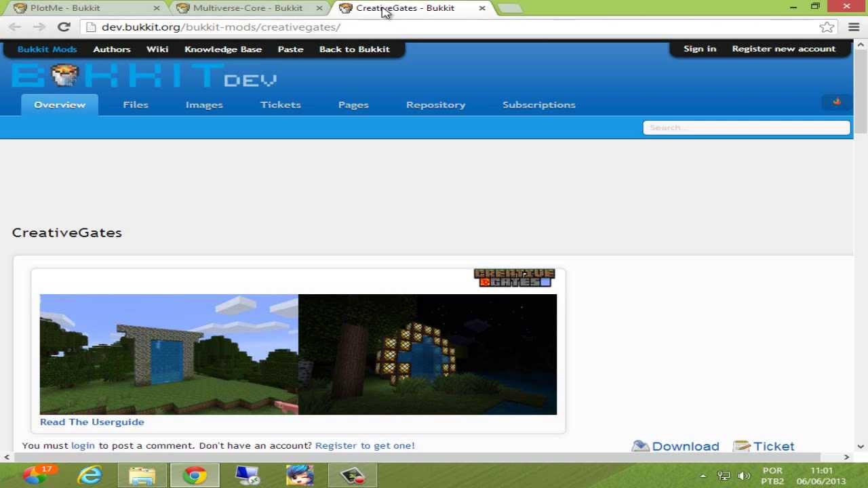868x488 pixels.
Task: Click the CreativeGates logo image
Action: [x=514, y=278]
